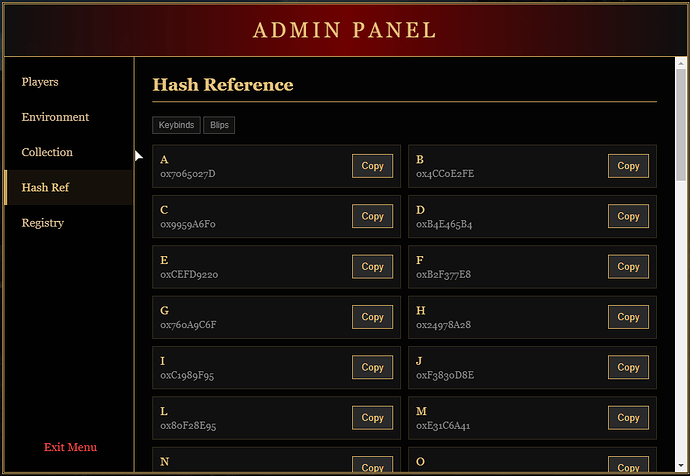
Task: Click the red Exit Menu link
Action: tap(70, 447)
